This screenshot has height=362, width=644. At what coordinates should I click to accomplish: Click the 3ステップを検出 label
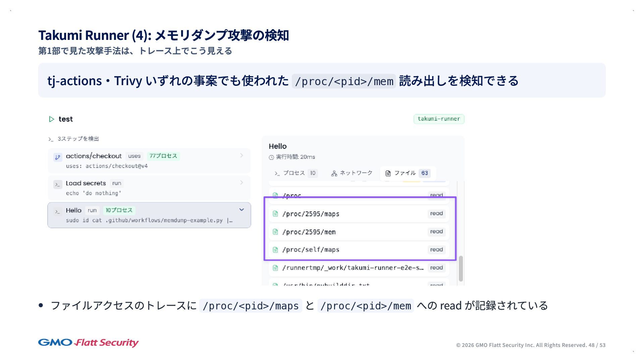click(78, 139)
